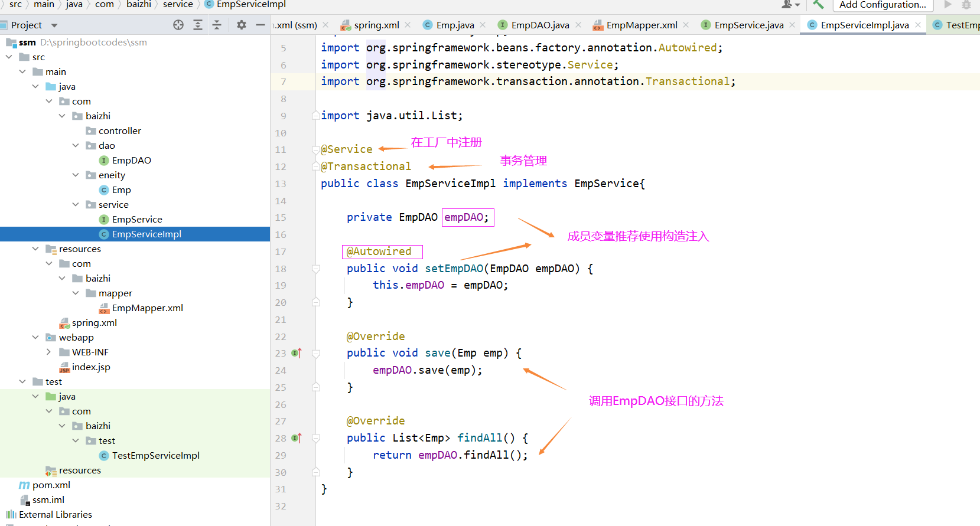The height and width of the screenshot is (526, 980).
Task: Collapse the main folder node
Action: point(22,71)
